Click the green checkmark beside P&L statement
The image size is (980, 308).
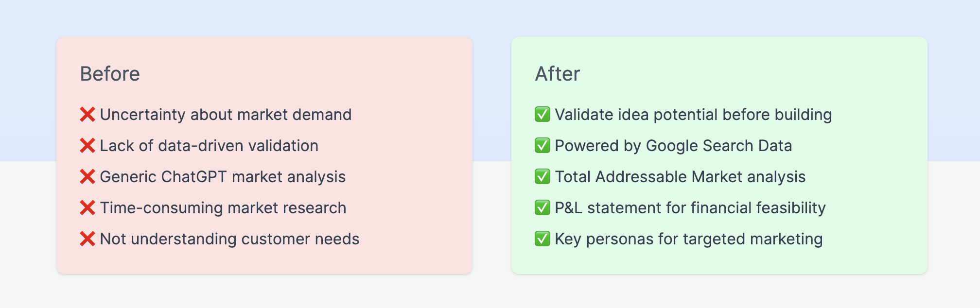[542, 208]
